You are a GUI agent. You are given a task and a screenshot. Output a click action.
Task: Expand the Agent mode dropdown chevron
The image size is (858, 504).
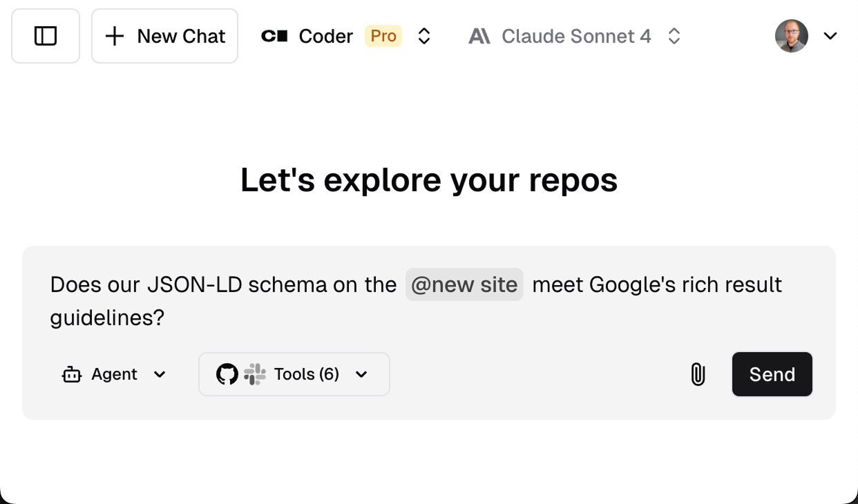click(160, 374)
